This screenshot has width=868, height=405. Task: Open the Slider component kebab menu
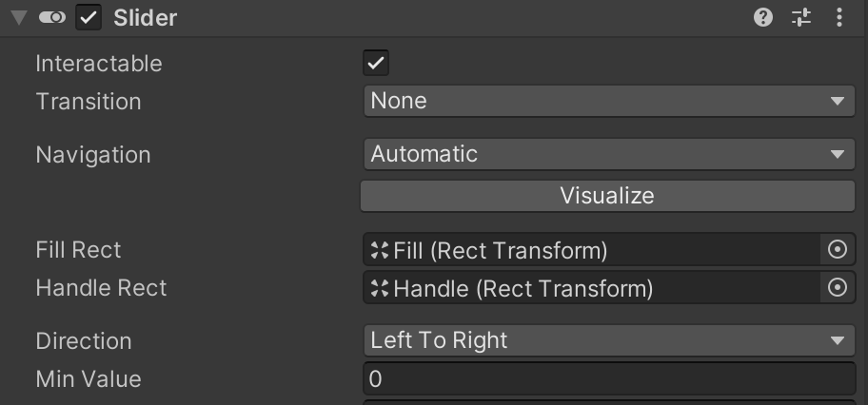[839, 18]
